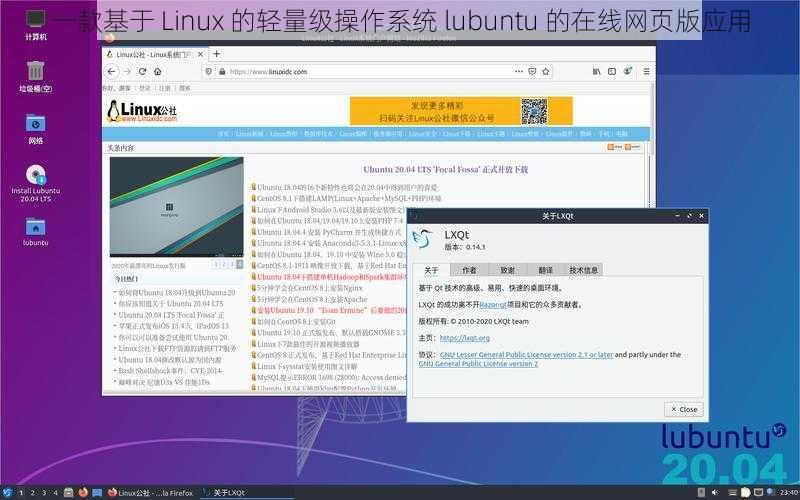Click the Save to Pocket icon

coord(532,71)
